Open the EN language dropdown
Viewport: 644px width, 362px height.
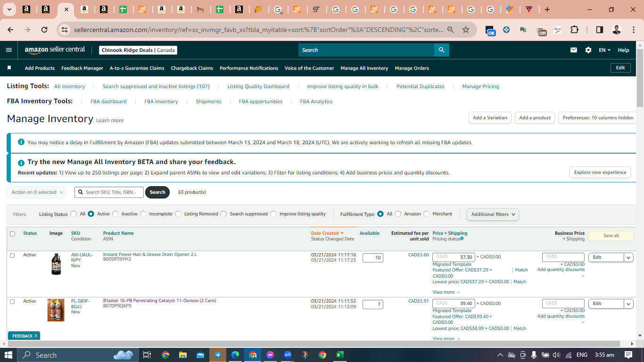[604, 50]
